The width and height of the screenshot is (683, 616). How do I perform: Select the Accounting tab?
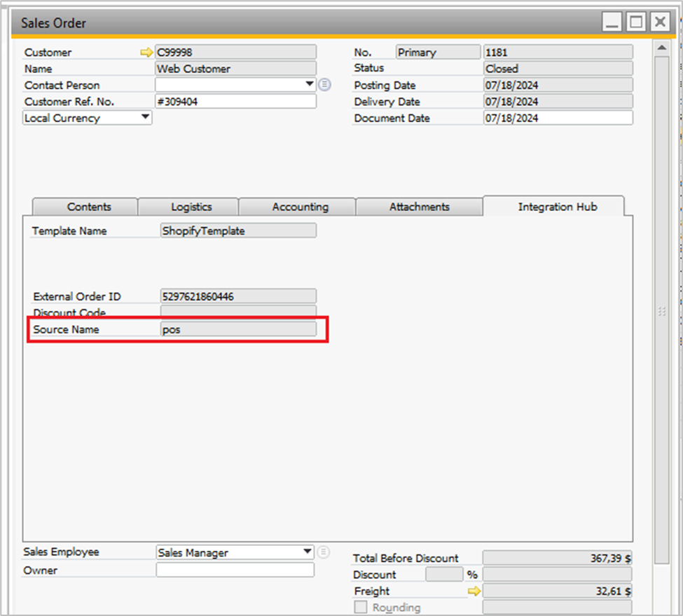click(x=300, y=207)
